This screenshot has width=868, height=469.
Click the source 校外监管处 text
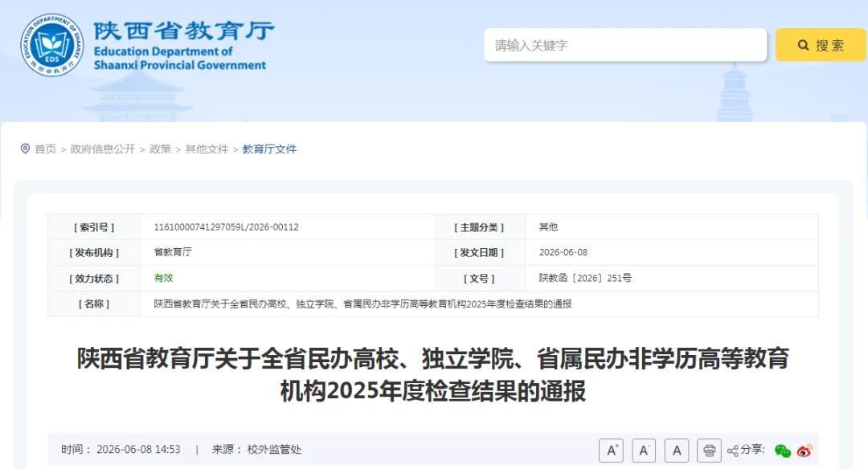coord(274,449)
